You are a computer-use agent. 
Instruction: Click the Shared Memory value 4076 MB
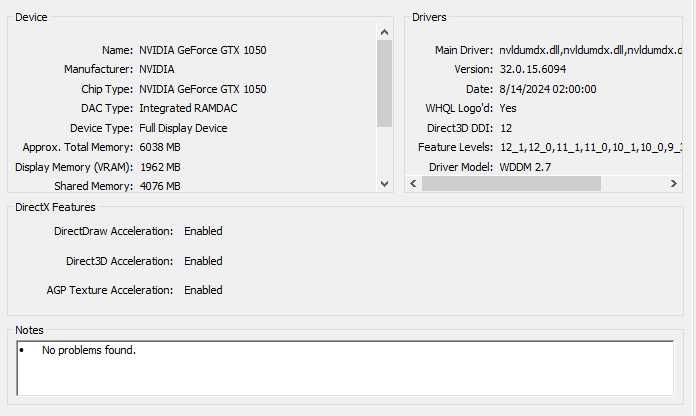click(160, 186)
